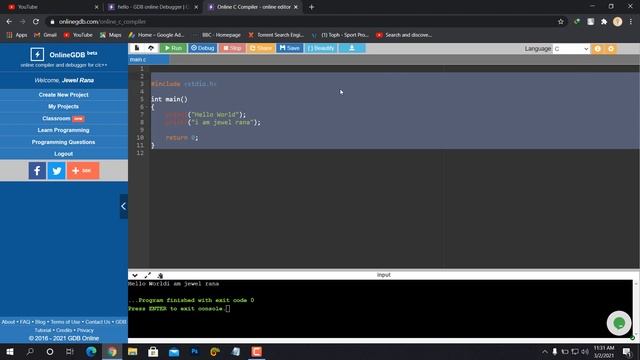The height and width of the screenshot is (360, 640).
Task: Click the orange info icon
Action: coord(598,49)
